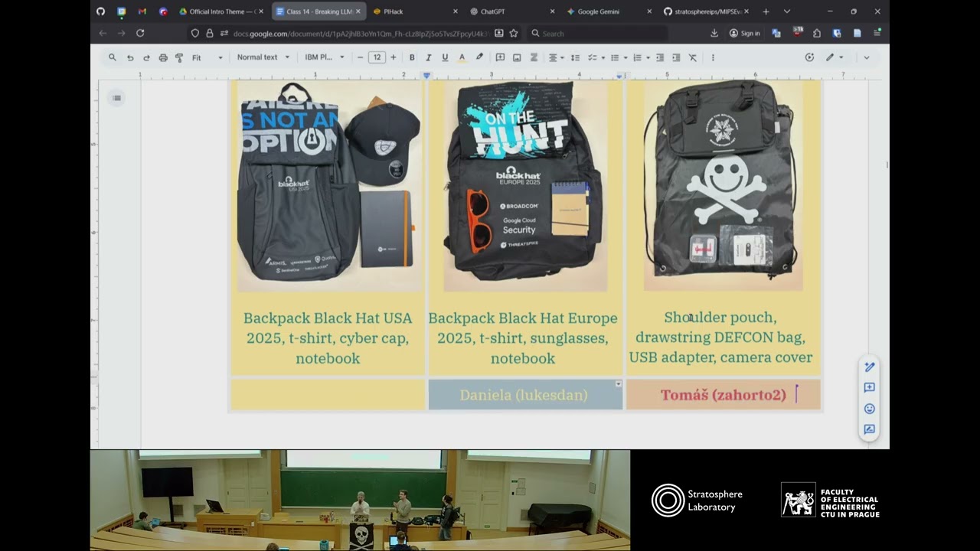Open the Daniela (lukesdan) cell dropdown

coord(618,384)
